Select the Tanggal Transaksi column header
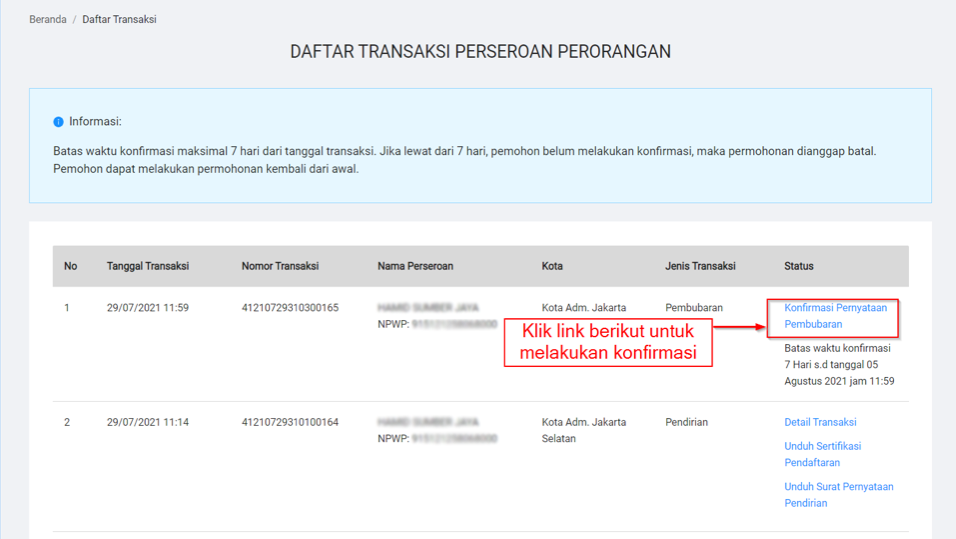The image size is (956, 539). 148,266
